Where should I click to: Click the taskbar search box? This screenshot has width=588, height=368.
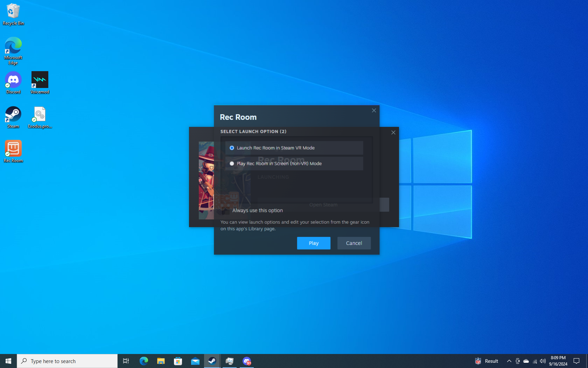[x=67, y=361]
